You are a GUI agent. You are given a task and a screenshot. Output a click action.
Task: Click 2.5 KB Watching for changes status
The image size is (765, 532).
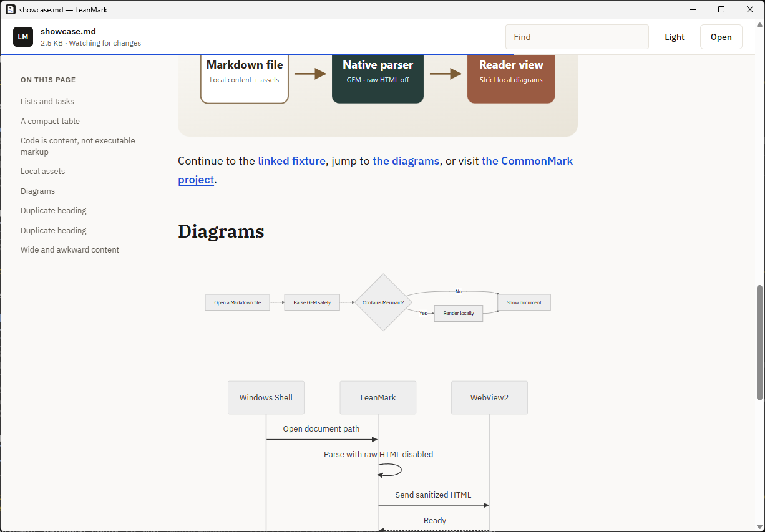90,43
